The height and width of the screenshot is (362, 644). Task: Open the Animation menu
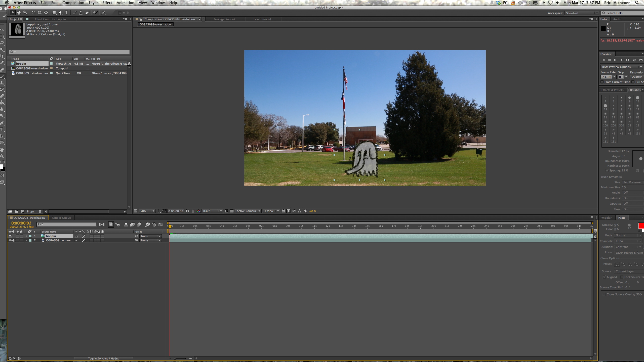[125, 3]
